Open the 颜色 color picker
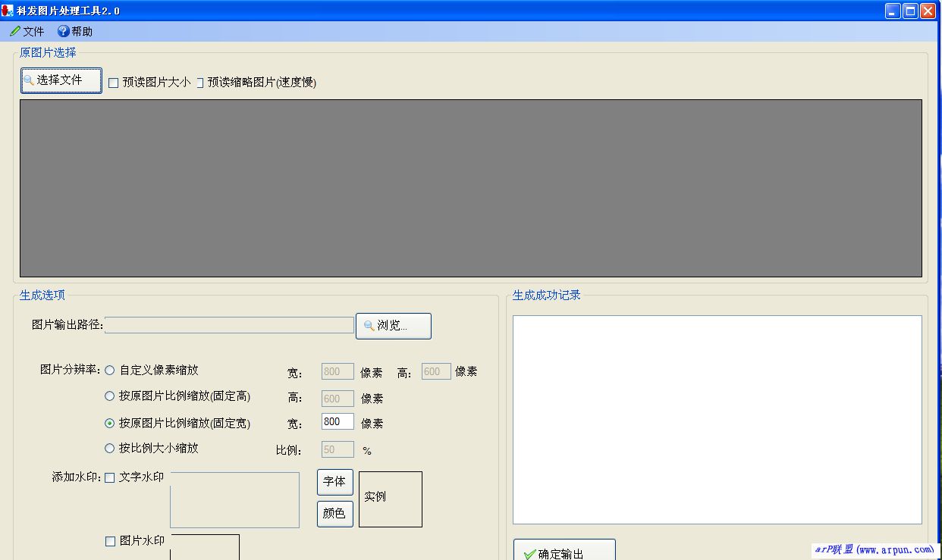 point(334,513)
